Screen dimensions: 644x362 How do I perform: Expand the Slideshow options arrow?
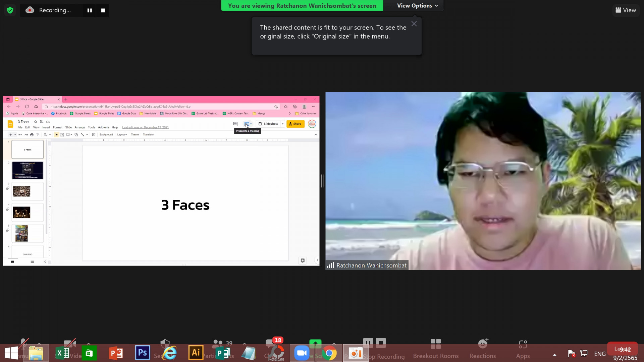tap(282, 124)
